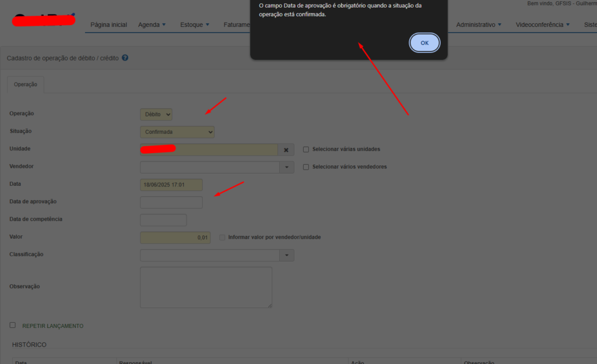
Task: Open the Situação dropdown showing Confirmada
Action: 177,132
